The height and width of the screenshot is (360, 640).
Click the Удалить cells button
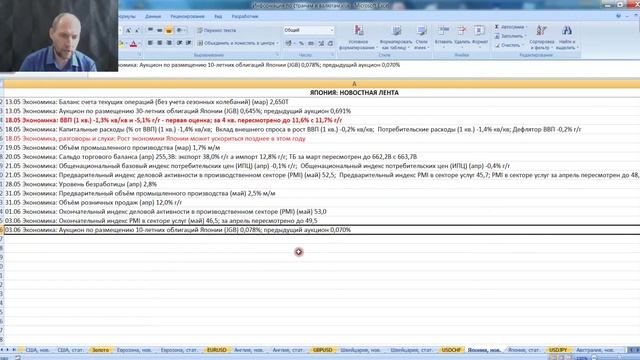[x=462, y=36]
